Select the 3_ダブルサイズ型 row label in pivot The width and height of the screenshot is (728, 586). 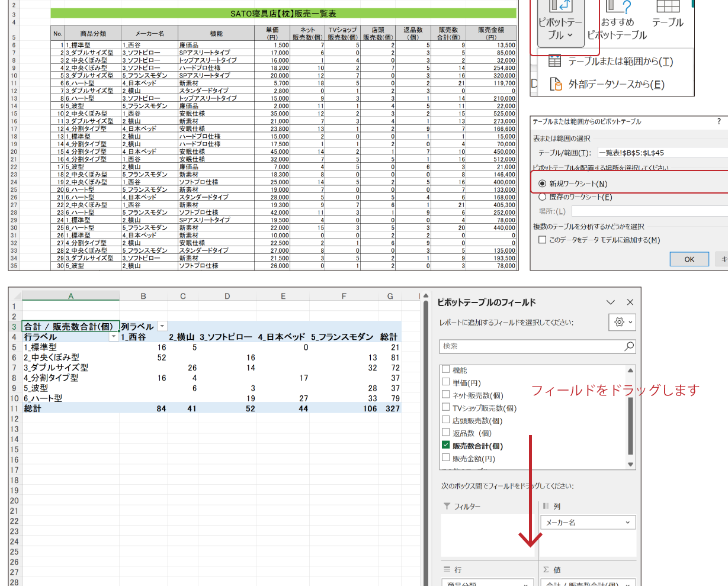pyautogui.click(x=56, y=368)
